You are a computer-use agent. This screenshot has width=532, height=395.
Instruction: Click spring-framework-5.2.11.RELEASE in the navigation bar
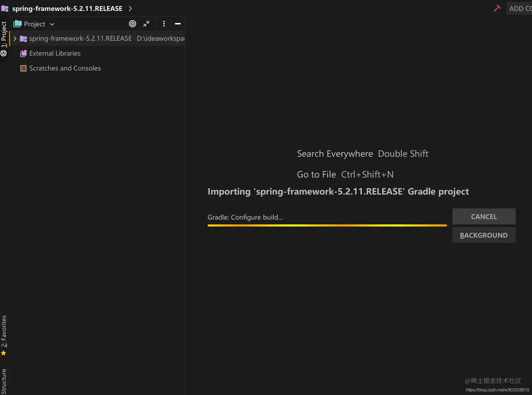point(67,8)
